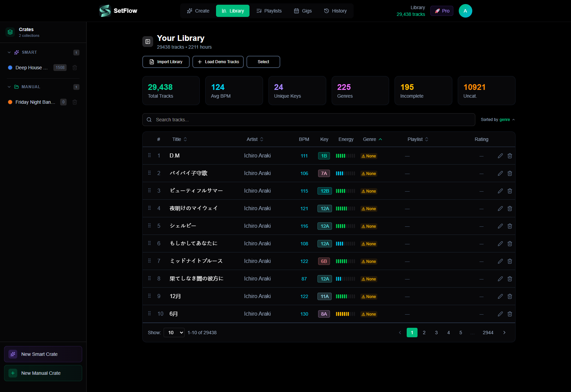Viewport: 571px width, 392px height.
Task: Open History using the clock icon
Action: coord(326,11)
